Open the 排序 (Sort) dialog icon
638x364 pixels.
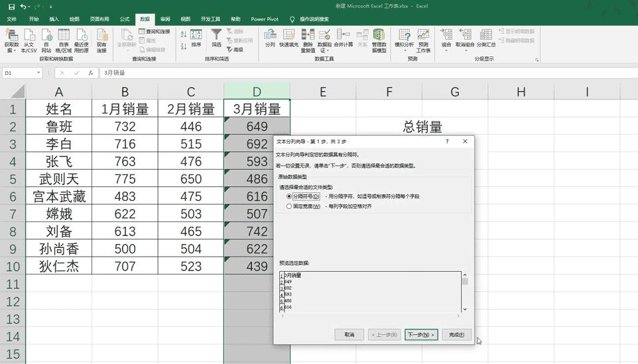pos(196,38)
